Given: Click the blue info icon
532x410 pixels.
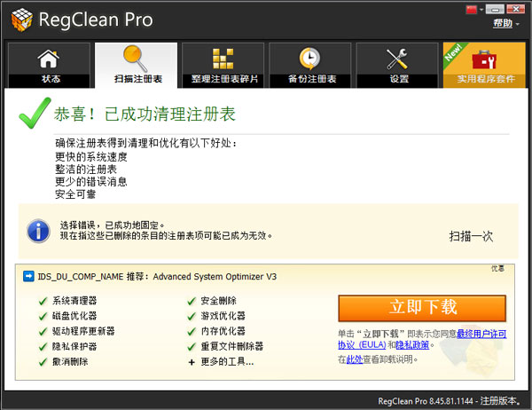Looking at the screenshot, I should tap(38, 231).
